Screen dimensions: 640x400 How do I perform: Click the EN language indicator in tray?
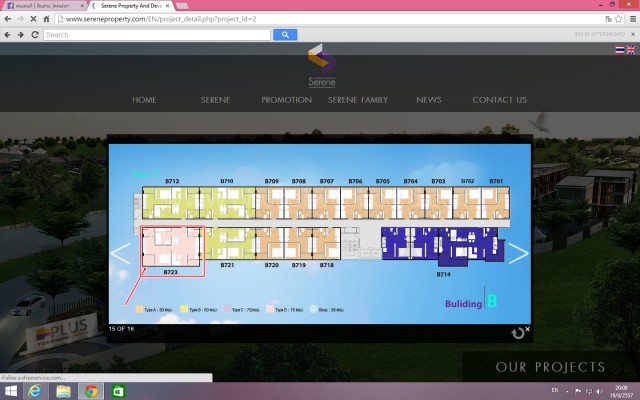coord(555,391)
